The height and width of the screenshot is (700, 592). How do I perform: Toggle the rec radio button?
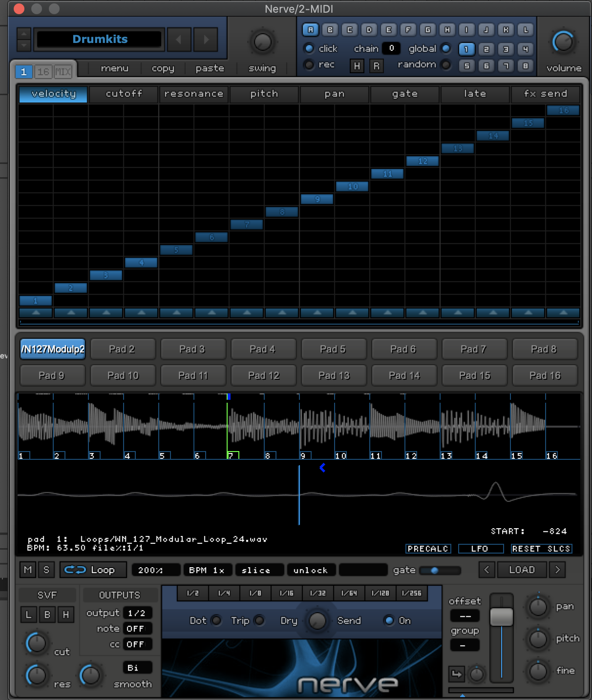[309, 64]
